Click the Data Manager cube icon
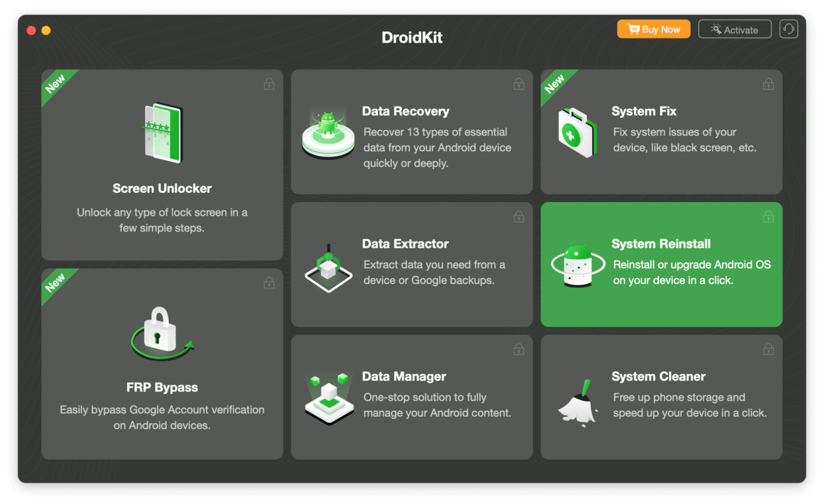 tap(329, 398)
